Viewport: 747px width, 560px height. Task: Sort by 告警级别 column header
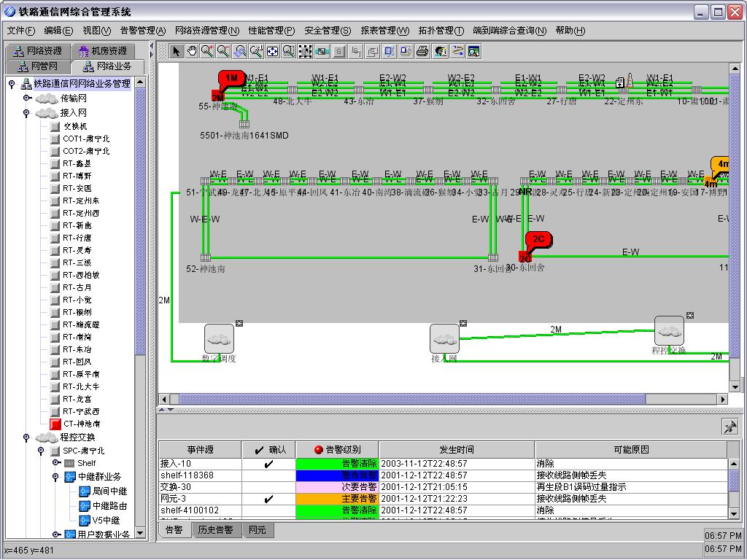[337, 450]
